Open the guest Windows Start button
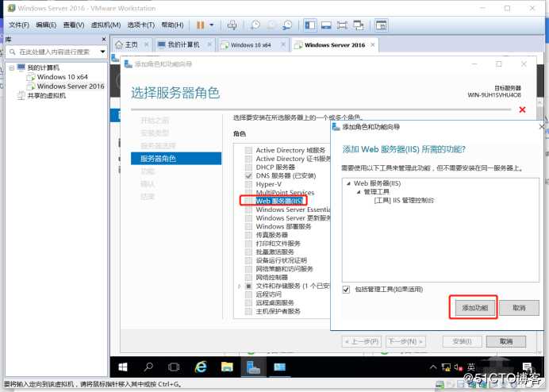Viewport: 549px width, 392px height. [x=123, y=367]
